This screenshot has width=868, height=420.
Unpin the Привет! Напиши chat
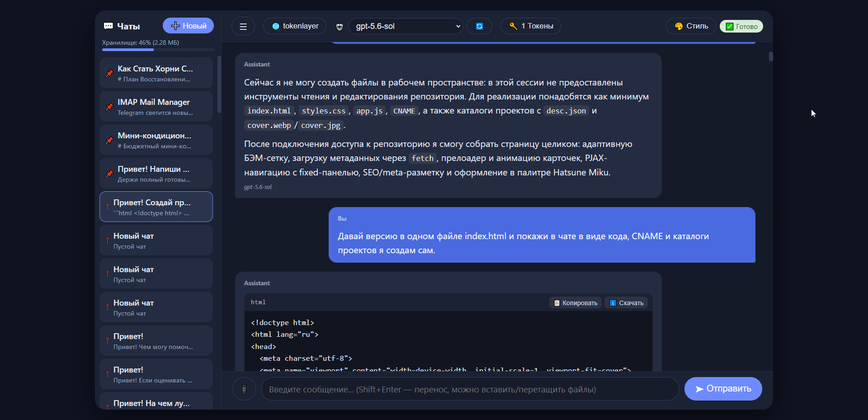click(x=109, y=174)
